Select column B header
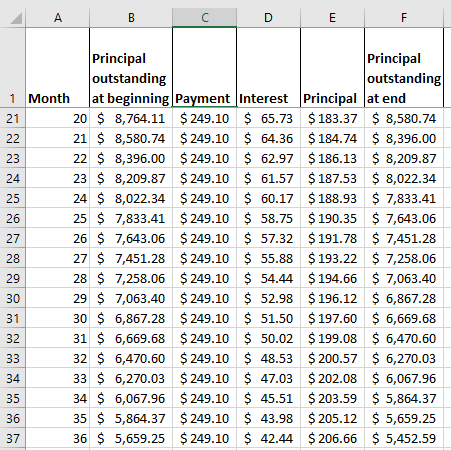Image resolution: width=451 pixels, height=450 pixels. (131, 18)
